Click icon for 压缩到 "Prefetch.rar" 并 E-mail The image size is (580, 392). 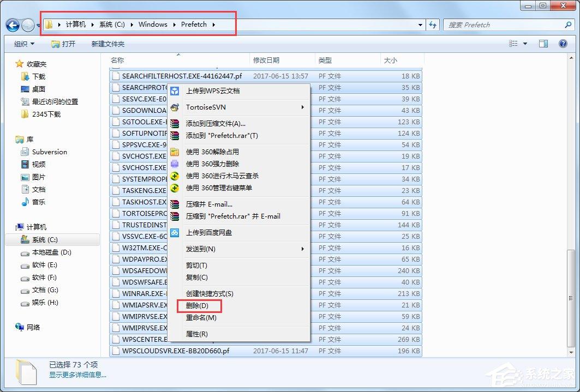[175, 216]
